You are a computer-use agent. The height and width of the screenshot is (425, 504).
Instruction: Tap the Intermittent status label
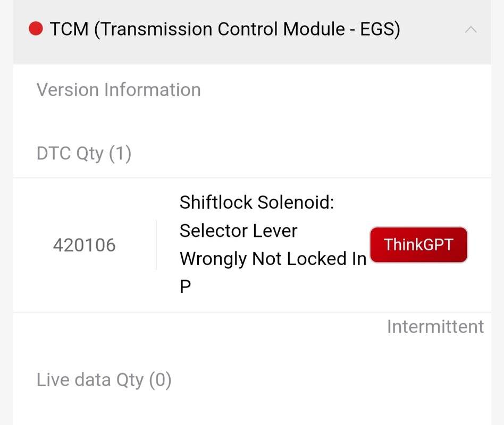pyautogui.click(x=435, y=327)
